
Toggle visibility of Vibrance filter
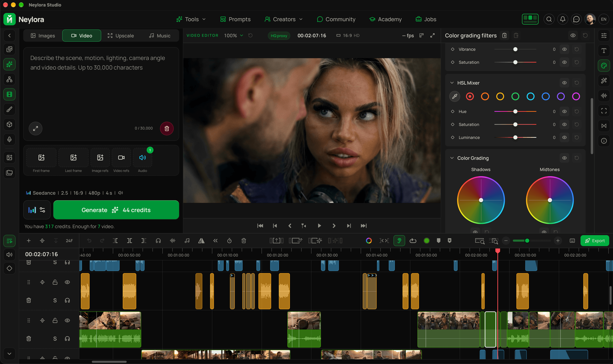(564, 49)
